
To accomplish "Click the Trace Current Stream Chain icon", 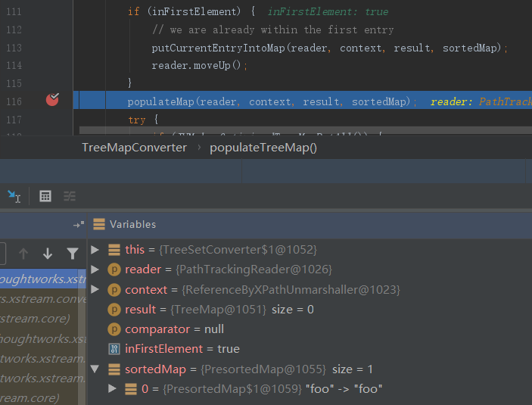I will pos(70,196).
